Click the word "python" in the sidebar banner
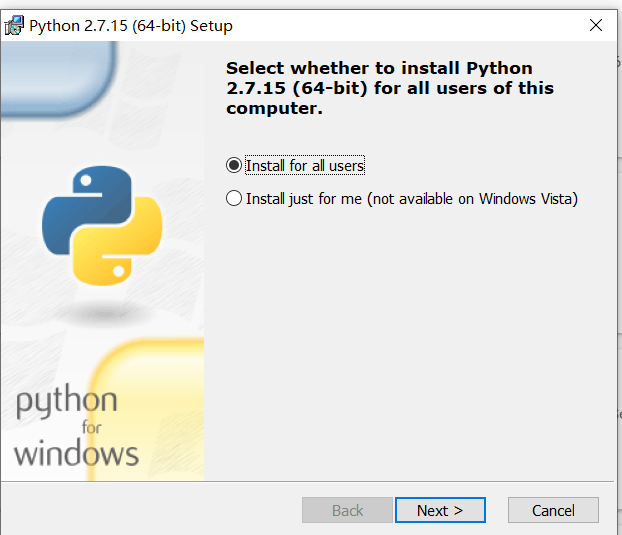 point(66,405)
